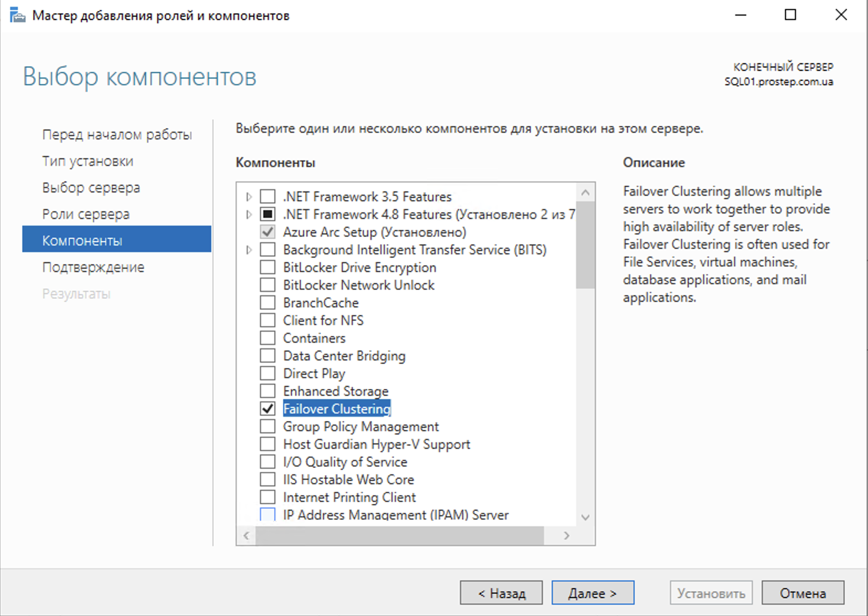The width and height of the screenshot is (868, 616).
Task: Check the Background Intelligent Transfer Service checkbox
Action: point(268,250)
